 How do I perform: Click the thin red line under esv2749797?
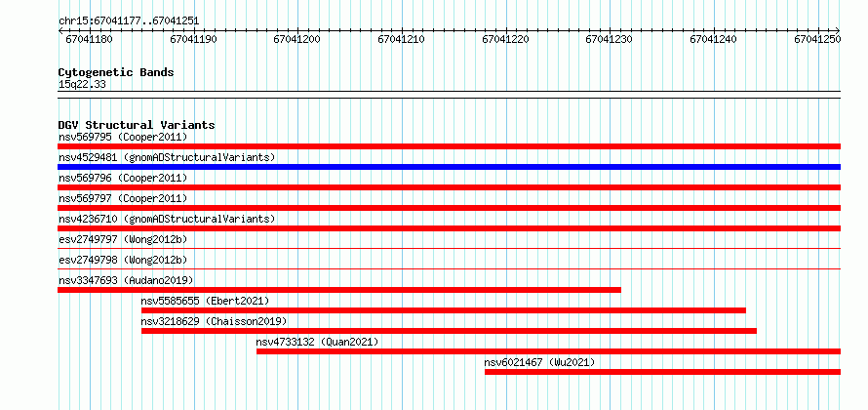click(x=449, y=248)
